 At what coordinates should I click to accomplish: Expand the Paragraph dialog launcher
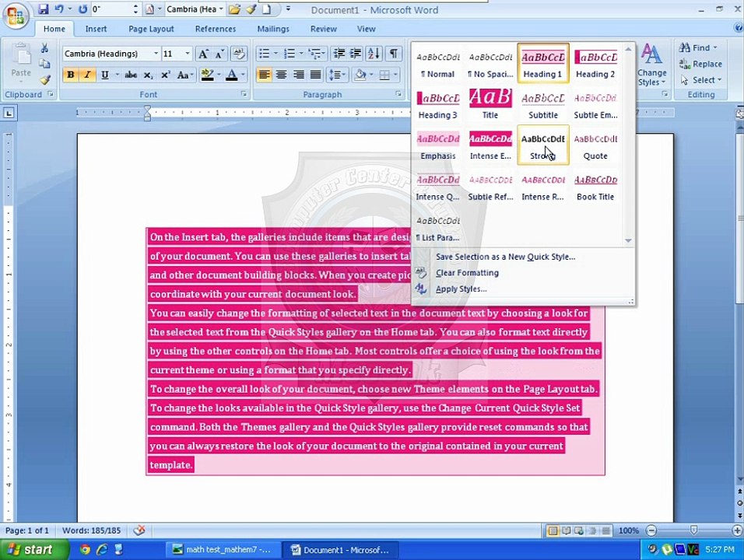pos(398,94)
